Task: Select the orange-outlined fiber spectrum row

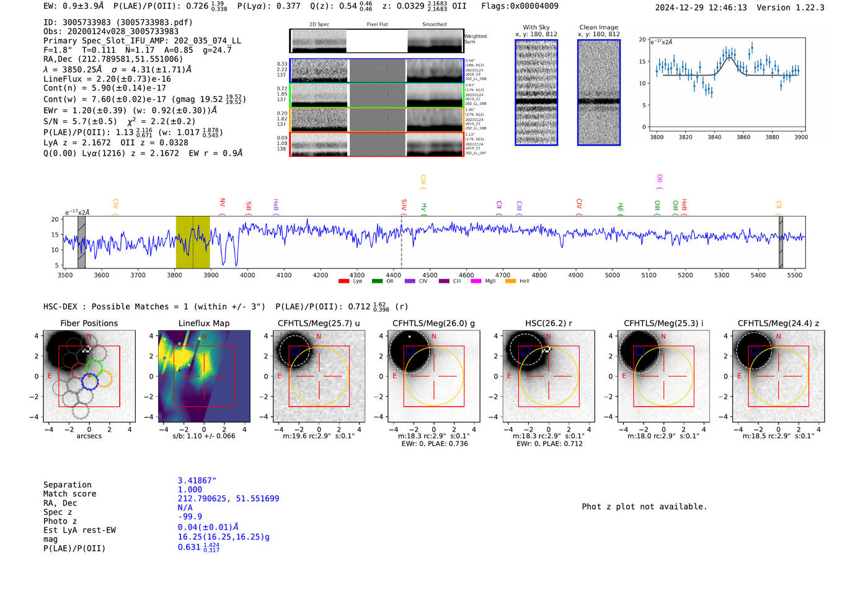Action: 376,120
